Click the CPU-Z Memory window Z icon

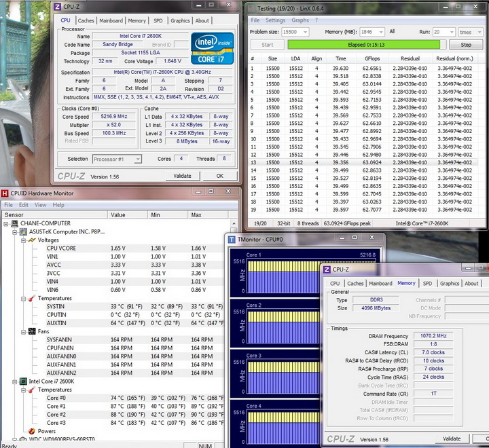327,269
